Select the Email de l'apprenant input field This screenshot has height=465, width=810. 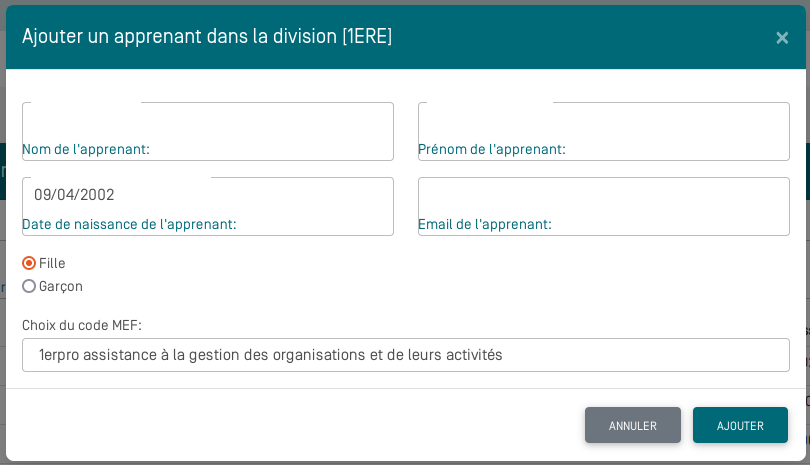click(x=603, y=198)
